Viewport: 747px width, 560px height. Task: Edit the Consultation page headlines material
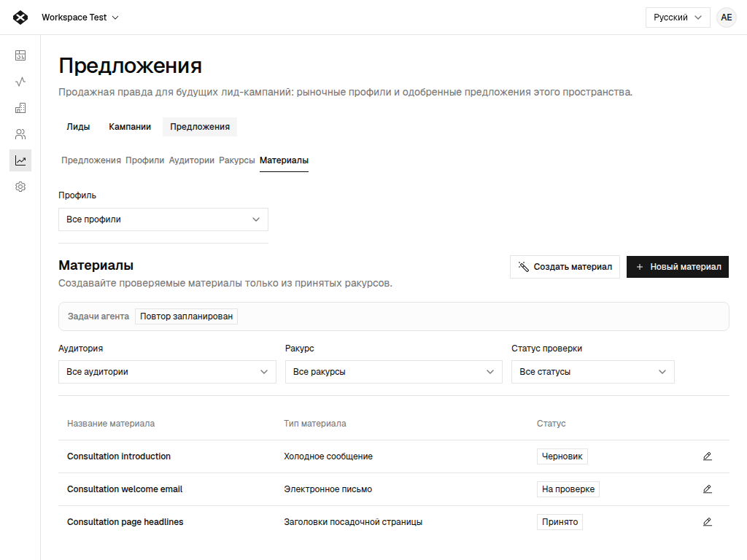coord(708,522)
